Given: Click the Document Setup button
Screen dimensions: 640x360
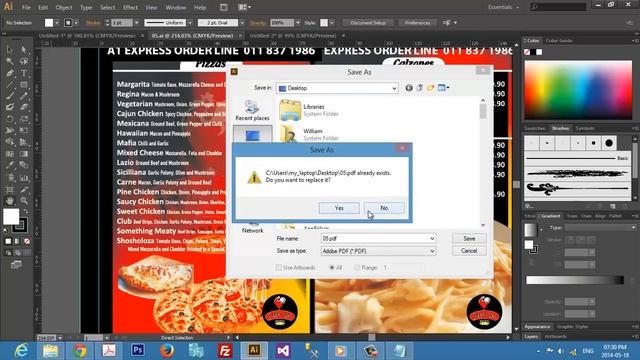Looking at the screenshot, I should 368,23.
